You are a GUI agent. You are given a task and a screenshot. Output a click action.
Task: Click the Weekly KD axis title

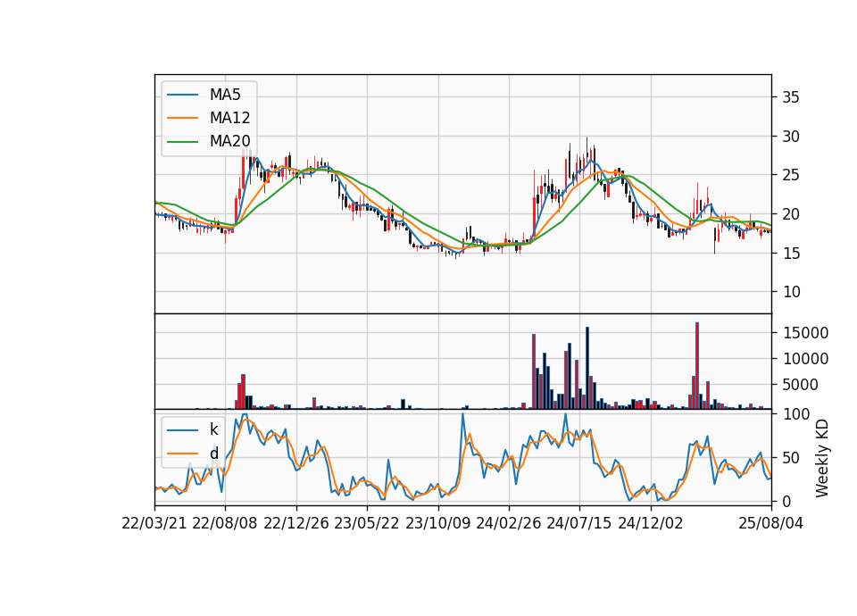tap(822, 459)
